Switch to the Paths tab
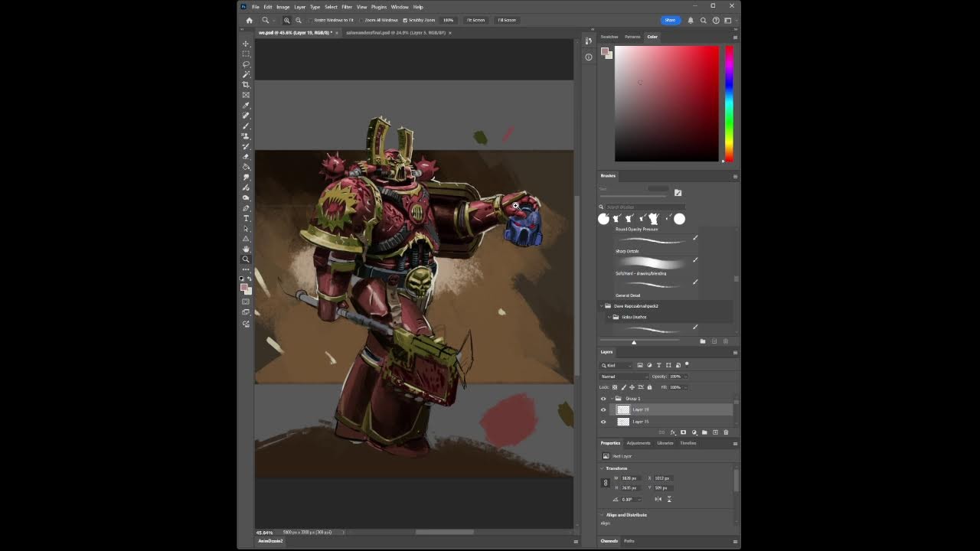 [x=629, y=541]
